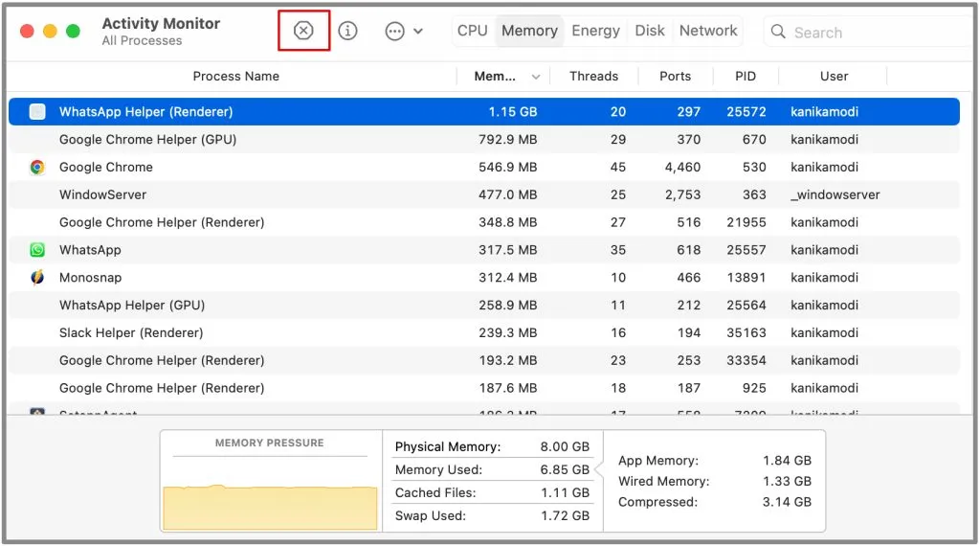This screenshot has height=546, width=980.
Task: Click PID 25557 in the WhatsApp row
Action: pyautogui.click(x=746, y=250)
